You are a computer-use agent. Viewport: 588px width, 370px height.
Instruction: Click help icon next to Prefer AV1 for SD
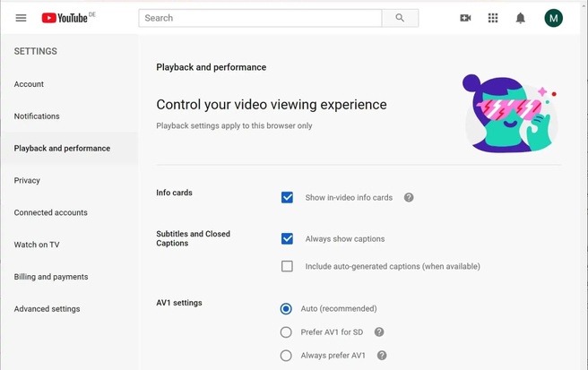[379, 332]
